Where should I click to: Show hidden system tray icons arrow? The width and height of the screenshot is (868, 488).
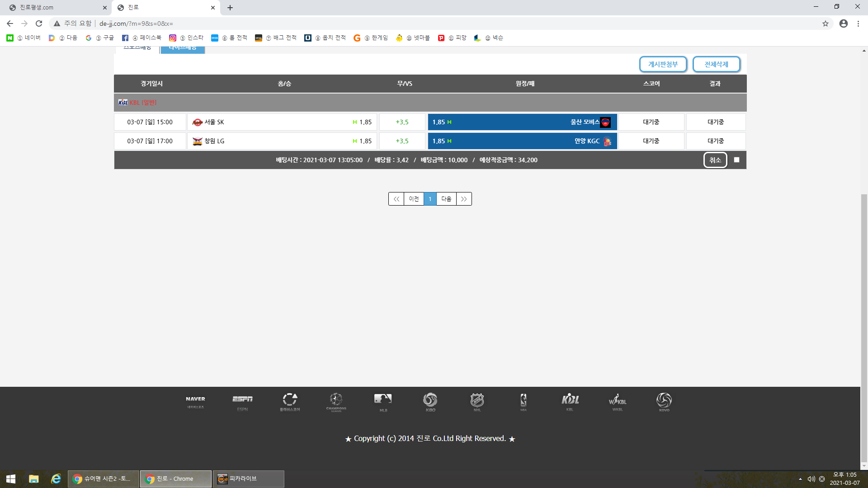point(800,479)
